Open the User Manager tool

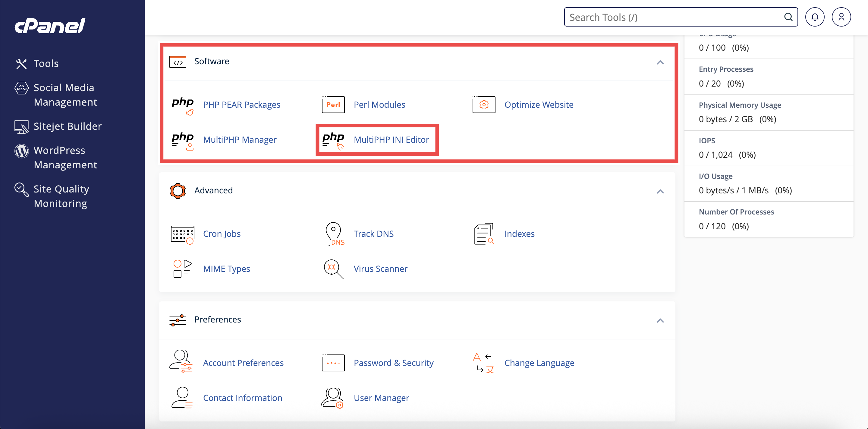381,398
